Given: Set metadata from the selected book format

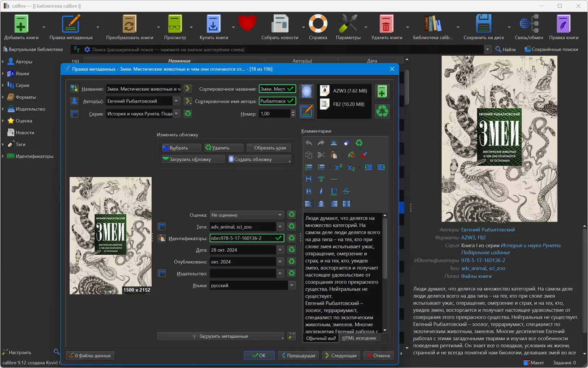Looking at the screenshot, I should point(306,111).
